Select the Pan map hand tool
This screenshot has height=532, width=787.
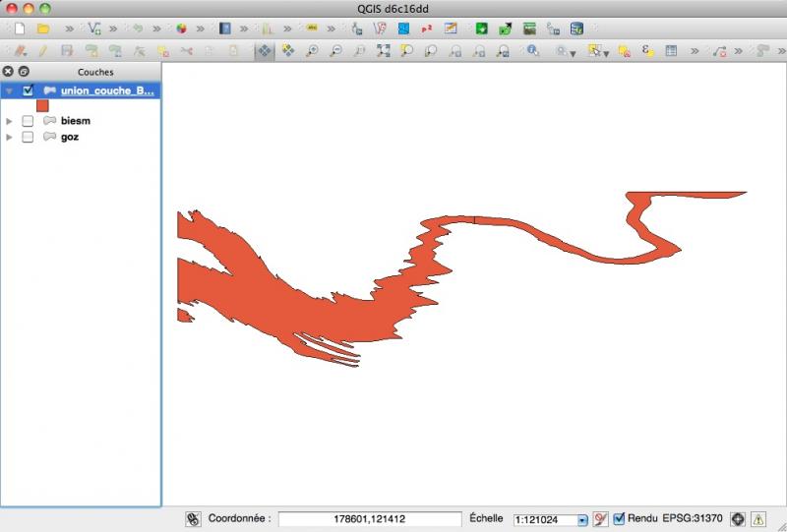tap(264, 51)
